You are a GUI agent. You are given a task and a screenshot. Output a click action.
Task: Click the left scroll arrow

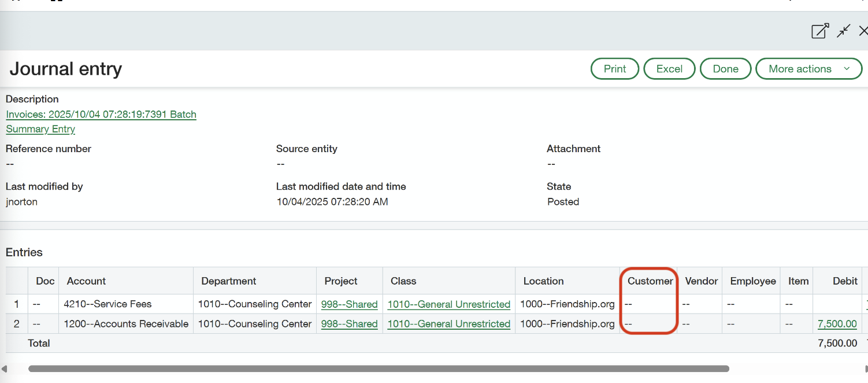[x=4, y=369]
